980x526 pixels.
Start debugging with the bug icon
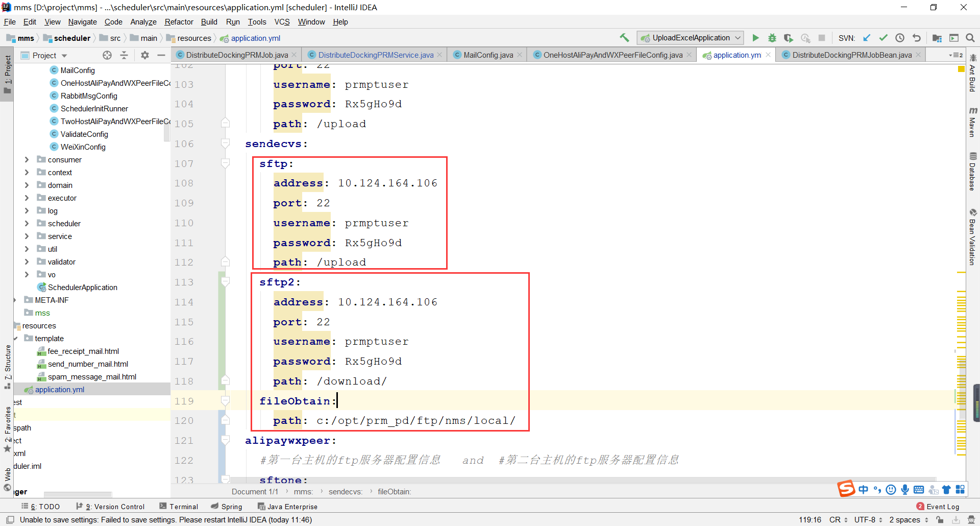[x=772, y=38]
